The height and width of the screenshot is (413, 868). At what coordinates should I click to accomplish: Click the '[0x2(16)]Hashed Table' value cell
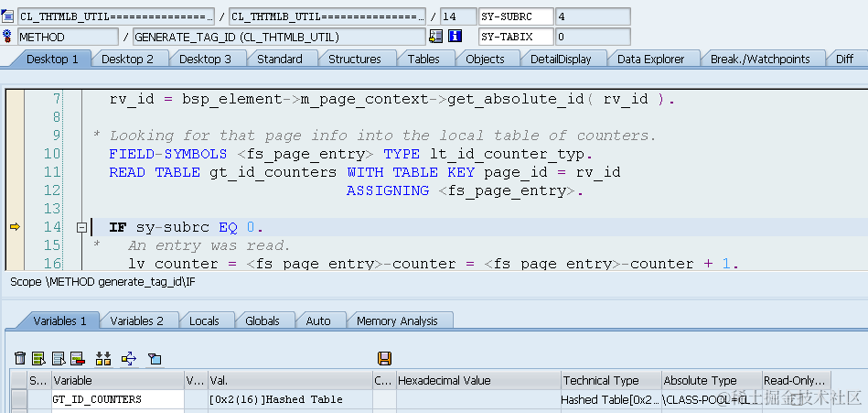coord(291,399)
